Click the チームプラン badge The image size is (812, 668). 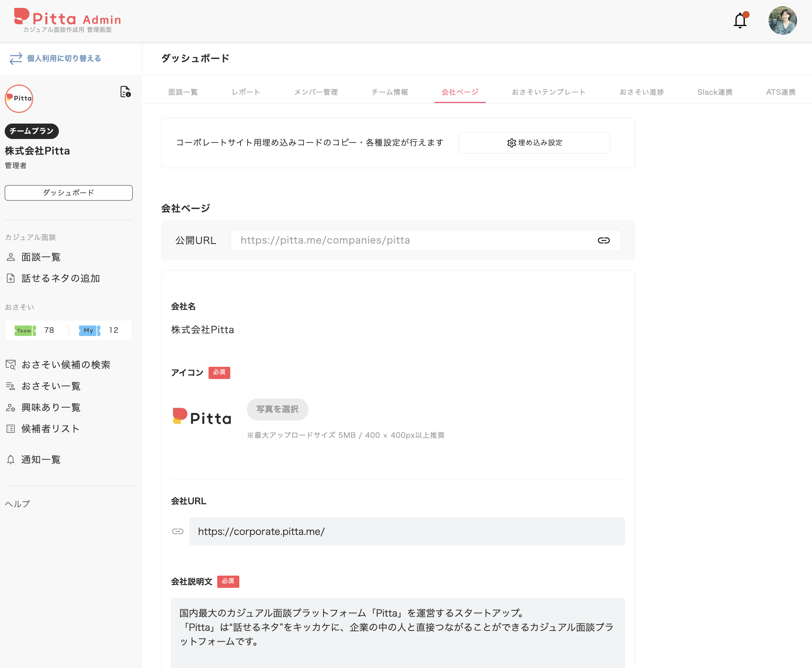point(31,131)
